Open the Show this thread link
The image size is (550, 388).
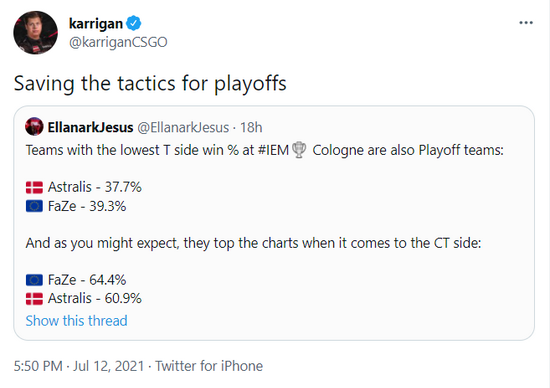click(76, 321)
